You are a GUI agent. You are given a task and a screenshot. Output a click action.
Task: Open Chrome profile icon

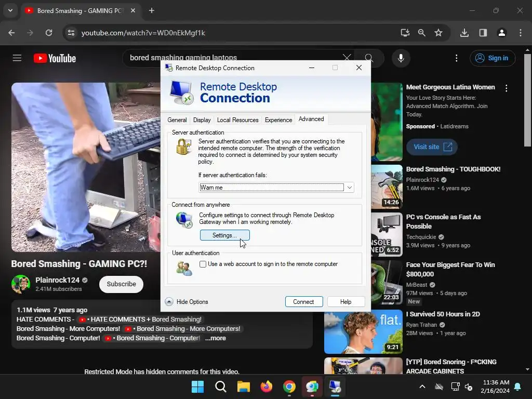[501, 33]
